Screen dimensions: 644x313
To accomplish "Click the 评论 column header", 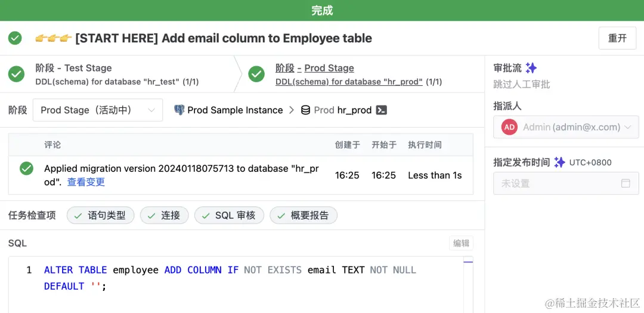I will tap(52, 145).
